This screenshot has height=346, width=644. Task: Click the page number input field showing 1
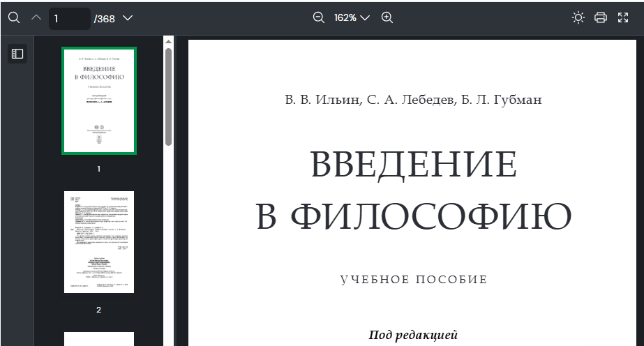pyautogui.click(x=69, y=18)
